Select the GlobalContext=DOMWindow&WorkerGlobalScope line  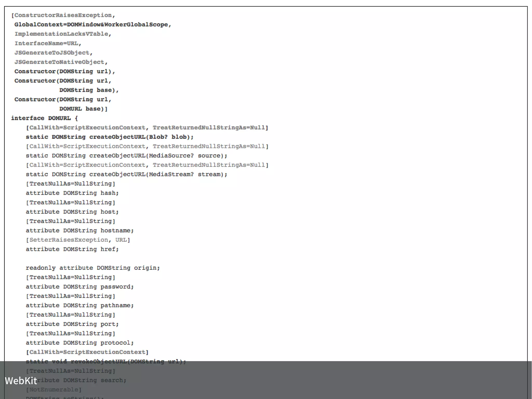[x=93, y=25]
